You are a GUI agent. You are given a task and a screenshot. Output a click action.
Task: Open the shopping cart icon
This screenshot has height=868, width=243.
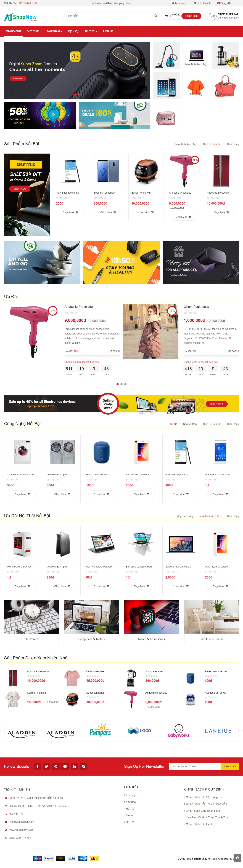[166, 16]
